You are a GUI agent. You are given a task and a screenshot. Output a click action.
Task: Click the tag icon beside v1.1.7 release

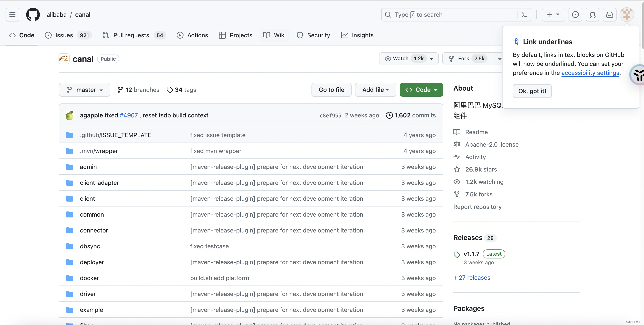pyautogui.click(x=457, y=254)
